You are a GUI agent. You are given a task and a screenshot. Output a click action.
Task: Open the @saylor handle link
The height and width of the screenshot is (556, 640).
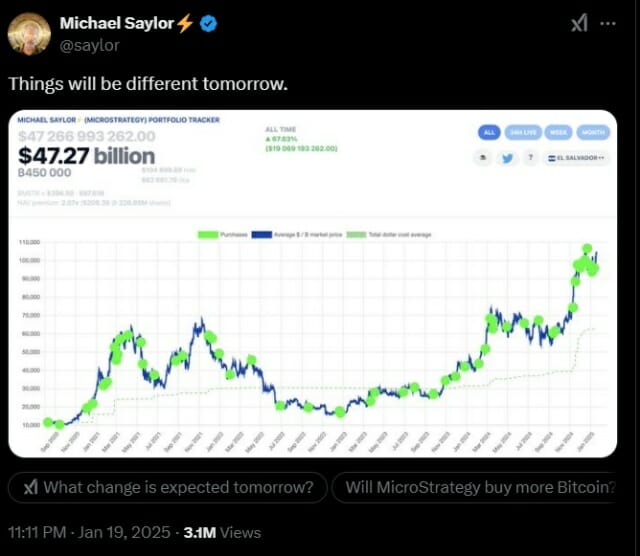tap(90, 45)
